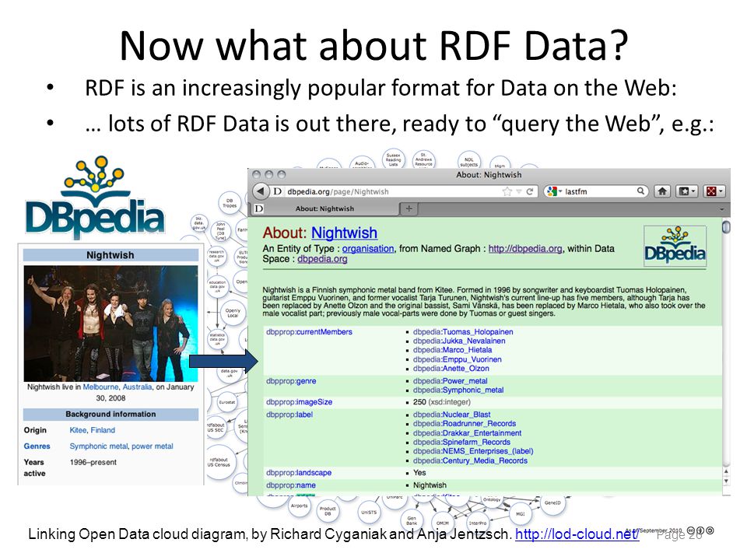
Task: Click the home icon in the browser toolbar
Action: [x=662, y=191]
